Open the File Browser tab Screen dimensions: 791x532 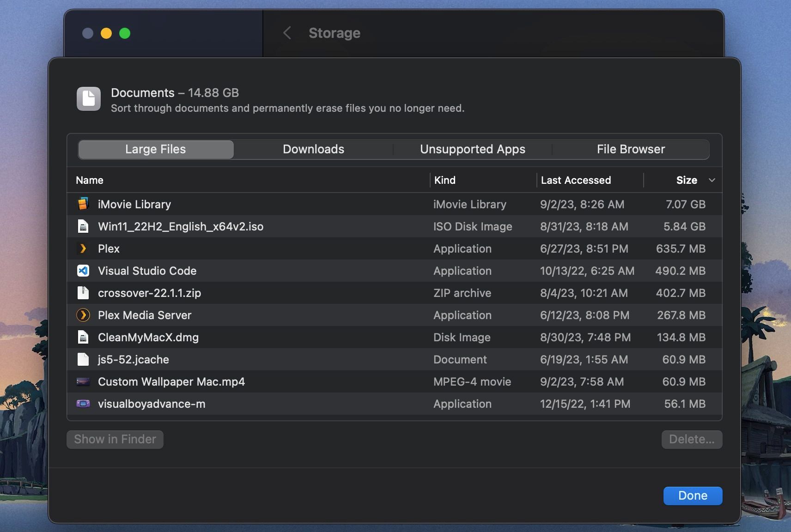(x=630, y=149)
